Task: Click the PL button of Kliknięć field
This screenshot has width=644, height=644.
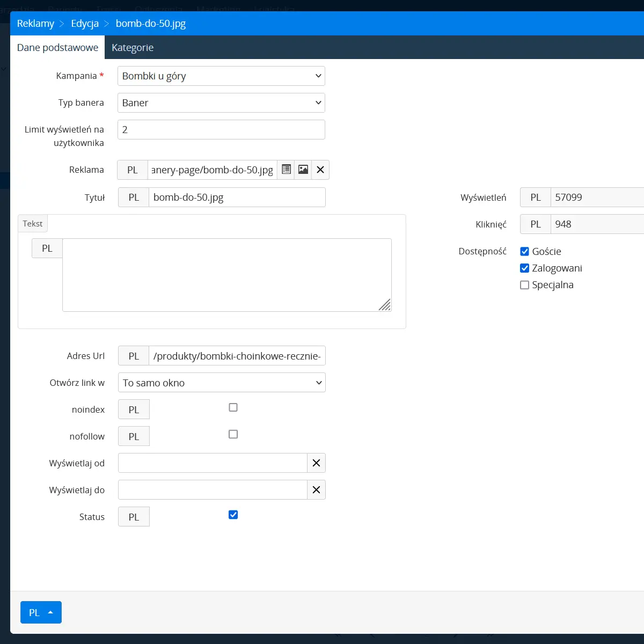Action: tap(536, 224)
